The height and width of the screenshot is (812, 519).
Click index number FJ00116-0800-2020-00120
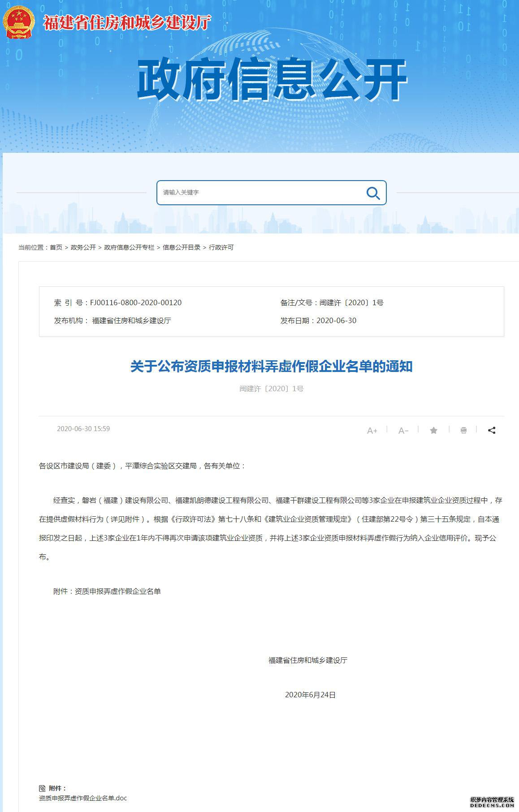(136, 303)
